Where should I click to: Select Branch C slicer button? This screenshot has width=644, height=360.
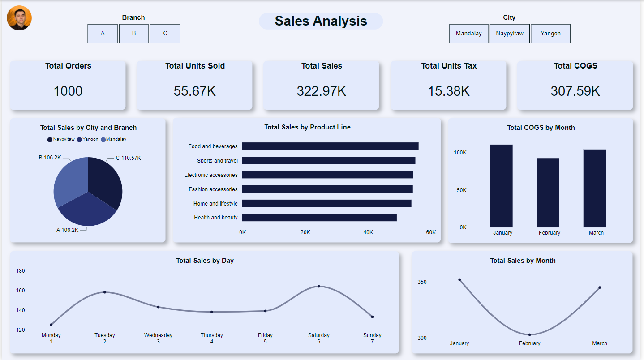[x=165, y=34]
